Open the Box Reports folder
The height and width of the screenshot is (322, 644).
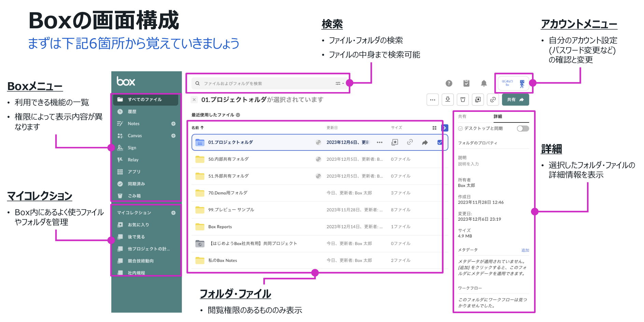click(x=220, y=227)
